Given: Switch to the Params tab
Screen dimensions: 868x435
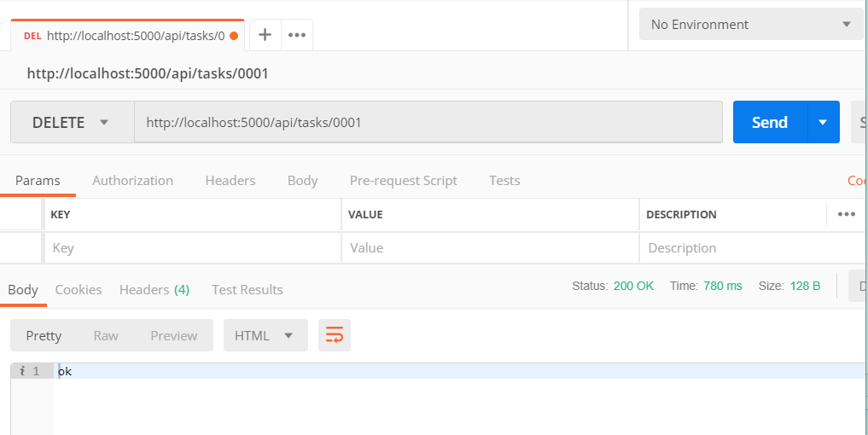Looking at the screenshot, I should click(x=38, y=181).
